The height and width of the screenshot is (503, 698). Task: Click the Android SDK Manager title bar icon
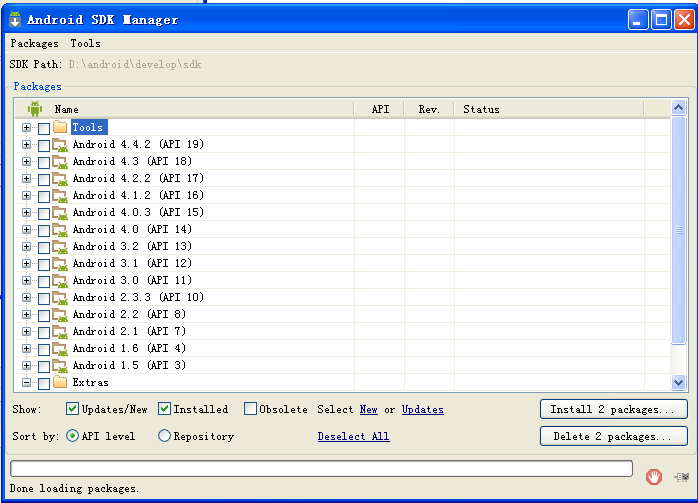pos(15,20)
